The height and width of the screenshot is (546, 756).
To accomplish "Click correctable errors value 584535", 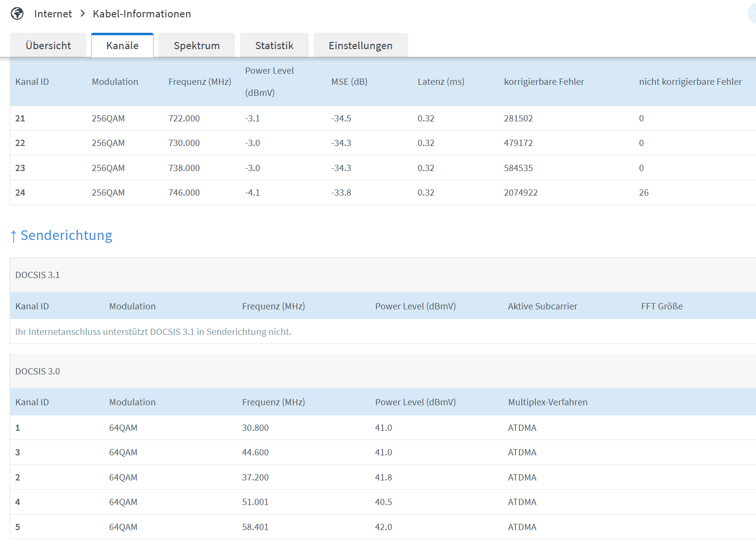I will (x=518, y=168).
